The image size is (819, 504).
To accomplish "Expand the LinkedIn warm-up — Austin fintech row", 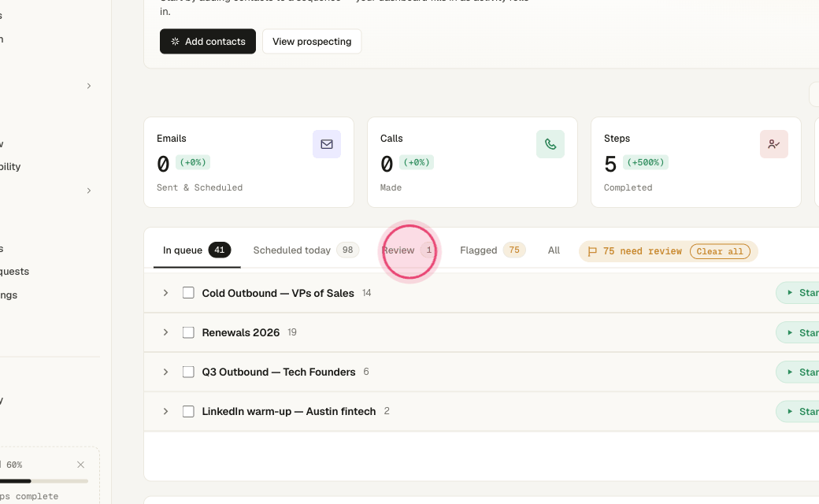I will tap(165, 412).
